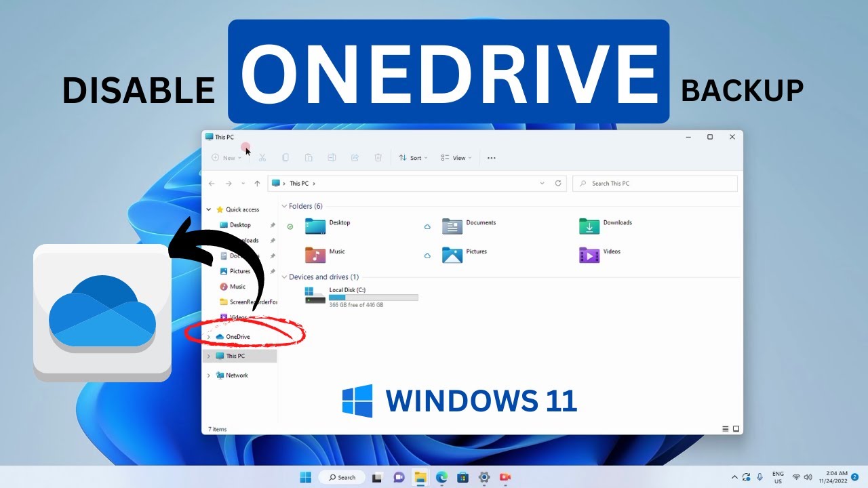Open the View dropdown menu
The image size is (868, 488).
click(x=456, y=158)
